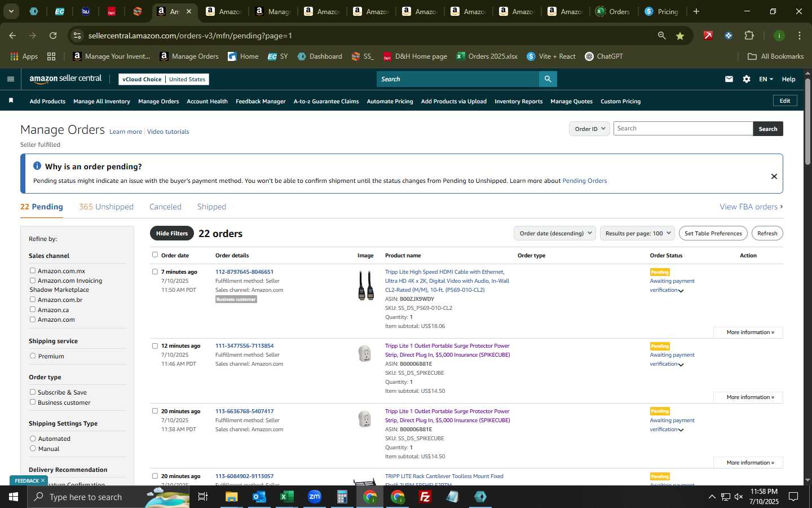Open Chrome extensions puzzle icon
812x508 pixels.
(x=749, y=36)
